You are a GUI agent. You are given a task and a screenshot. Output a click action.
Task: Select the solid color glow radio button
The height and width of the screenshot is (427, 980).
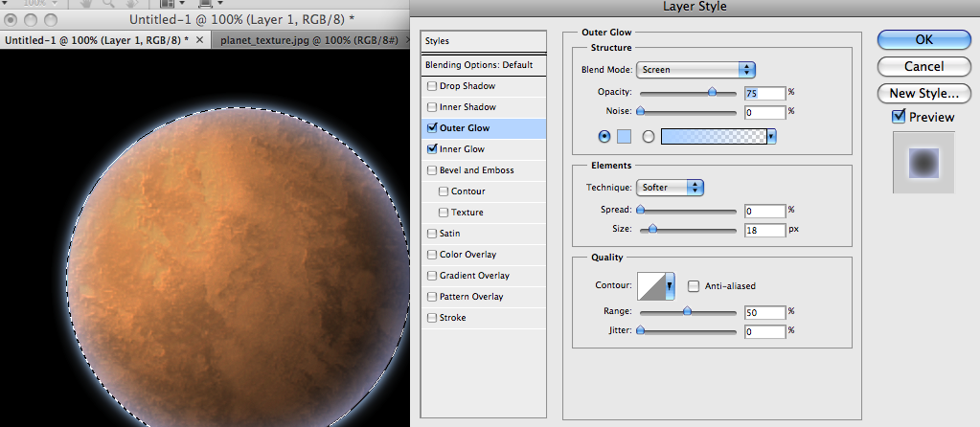604,136
